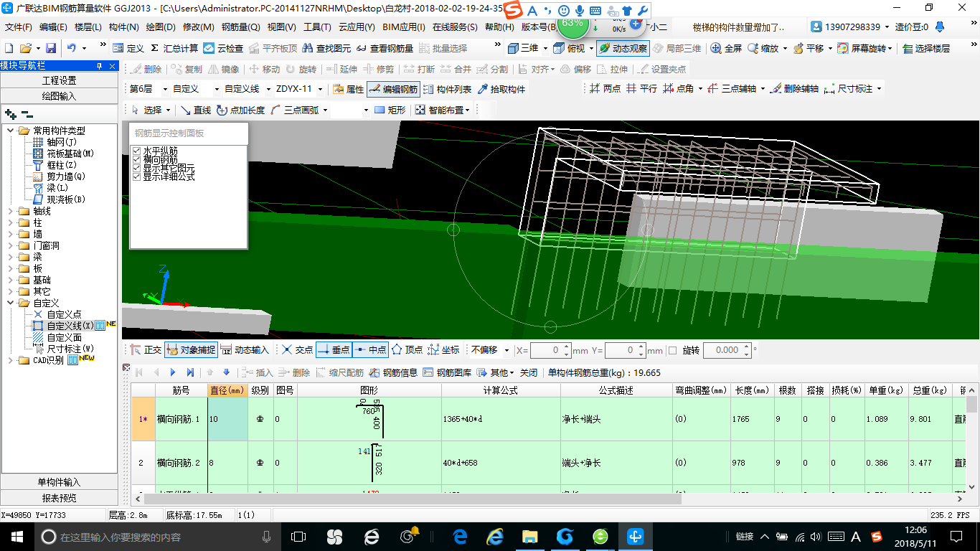Open 钢筋信息 rebar information

point(393,372)
